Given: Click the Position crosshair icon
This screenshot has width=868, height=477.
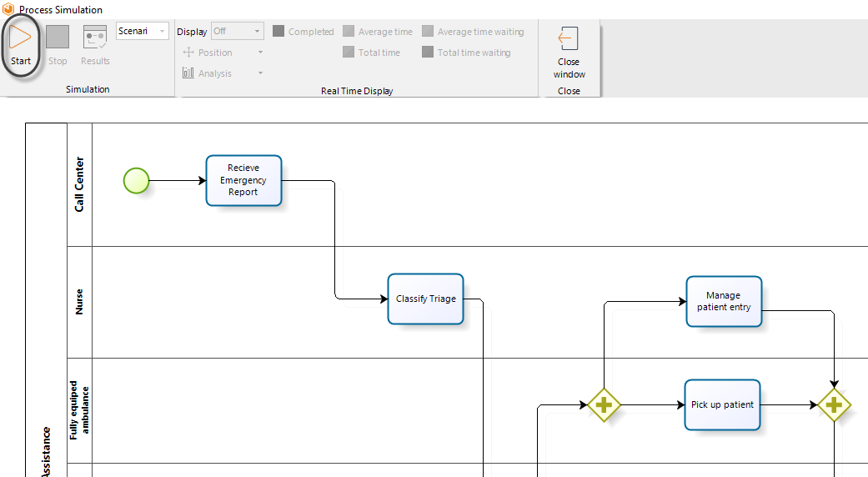Looking at the screenshot, I should click(188, 53).
